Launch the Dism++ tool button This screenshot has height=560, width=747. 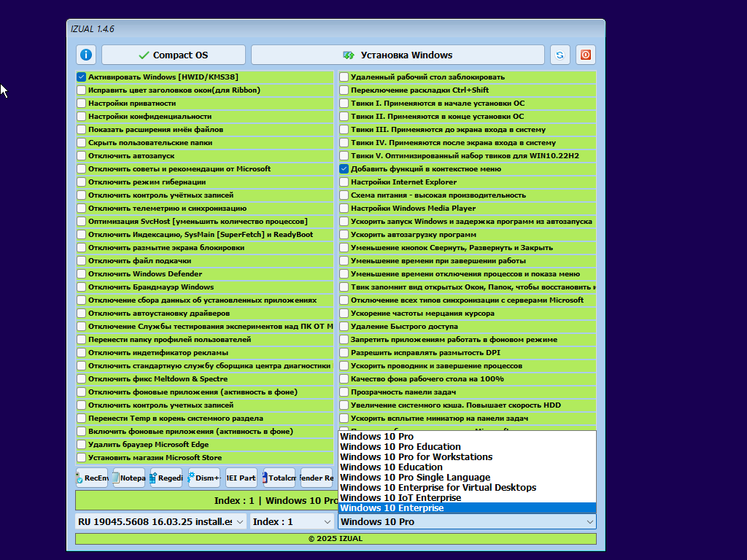click(204, 478)
